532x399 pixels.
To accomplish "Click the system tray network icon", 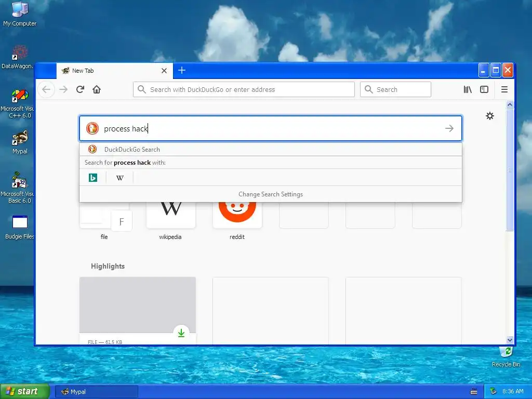I will coord(494,392).
